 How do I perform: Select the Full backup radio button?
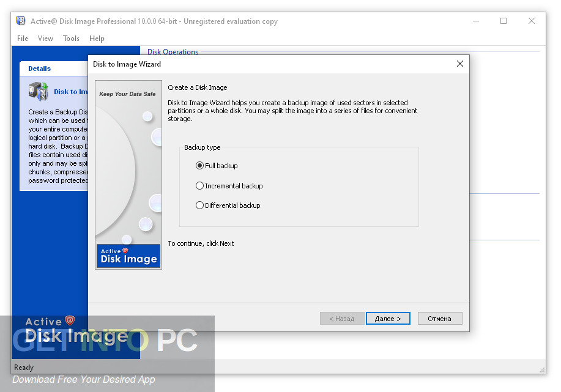217,166
